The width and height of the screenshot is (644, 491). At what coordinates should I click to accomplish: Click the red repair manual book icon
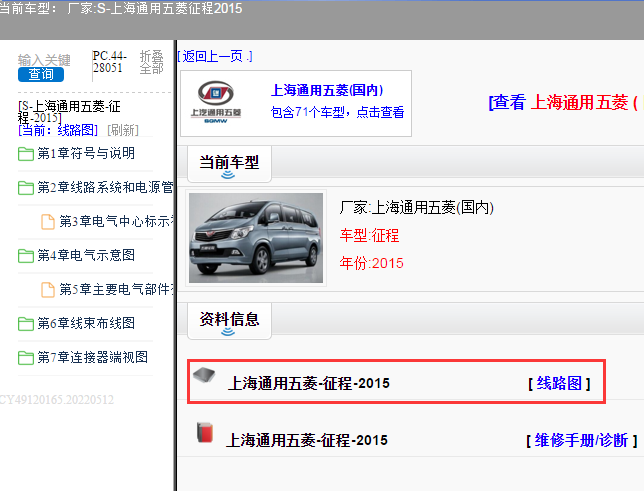[x=205, y=432]
